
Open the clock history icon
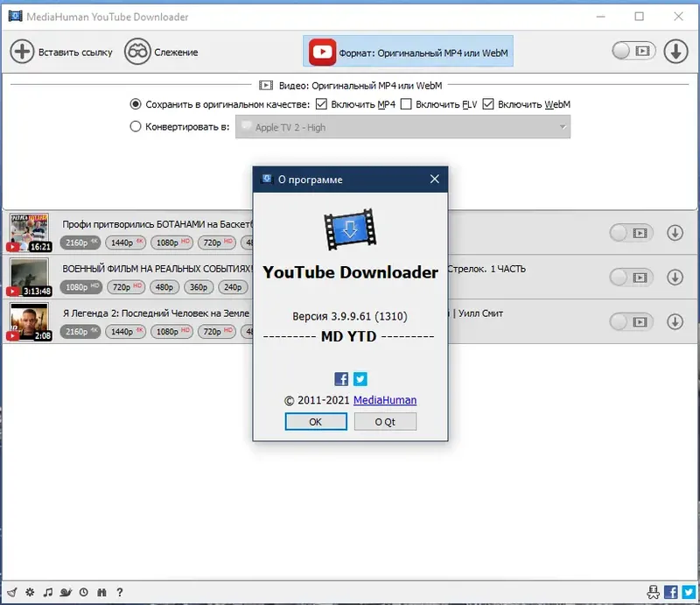84,593
